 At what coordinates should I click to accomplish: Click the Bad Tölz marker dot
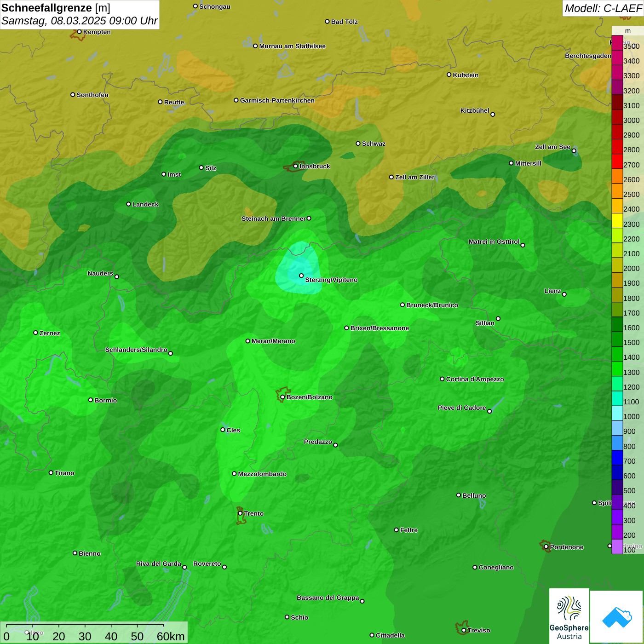(327, 22)
